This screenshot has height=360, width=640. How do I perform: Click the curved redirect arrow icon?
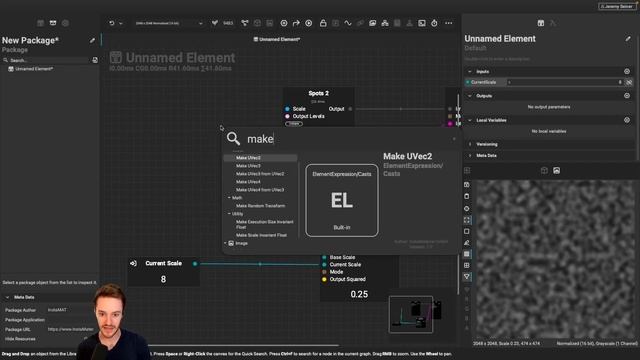pyautogui.click(x=296, y=23)
